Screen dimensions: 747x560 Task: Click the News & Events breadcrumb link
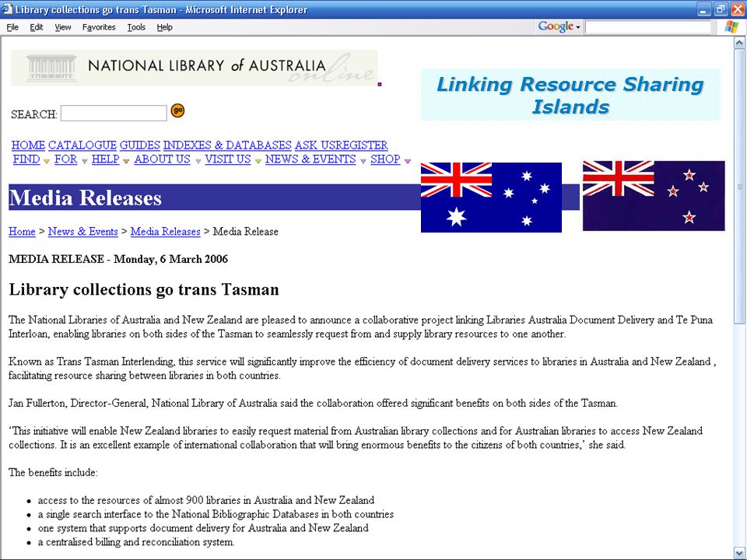click(x=83, y=232)
